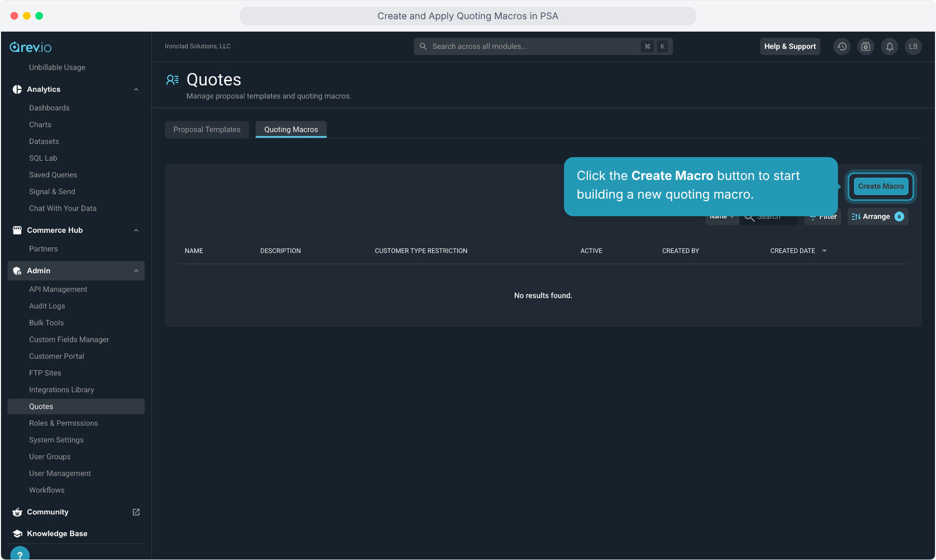The image size is (936, 560).
Task: Collapse the Analytics section
Action: pyautogui.click(x=136, y=89)
